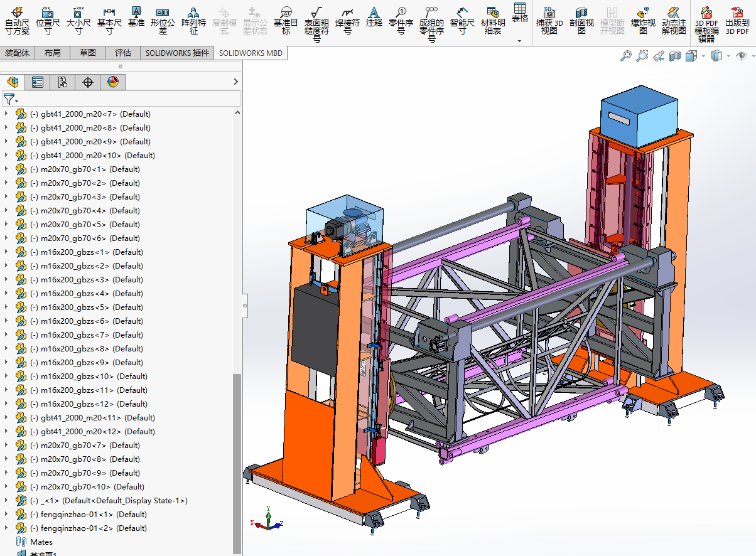Open the 爆炸视图 exploded view tool
Image resolution: width=756 pixels, height=556 pixels.
[x=642, y=20]
